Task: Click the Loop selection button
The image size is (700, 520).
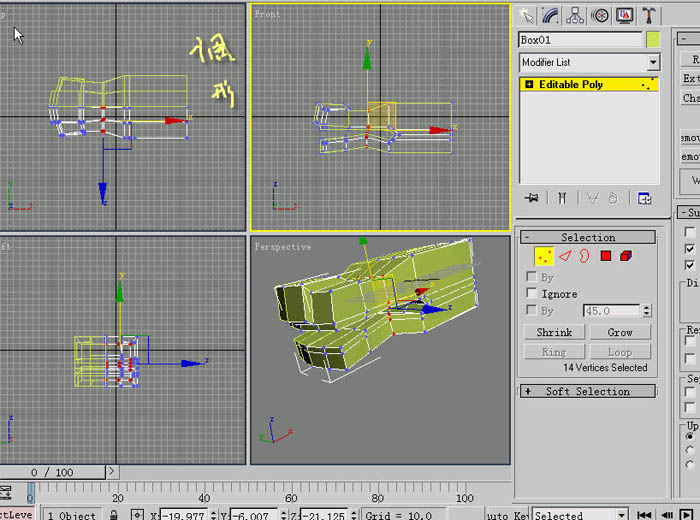Action: click(x=620, y=352)
